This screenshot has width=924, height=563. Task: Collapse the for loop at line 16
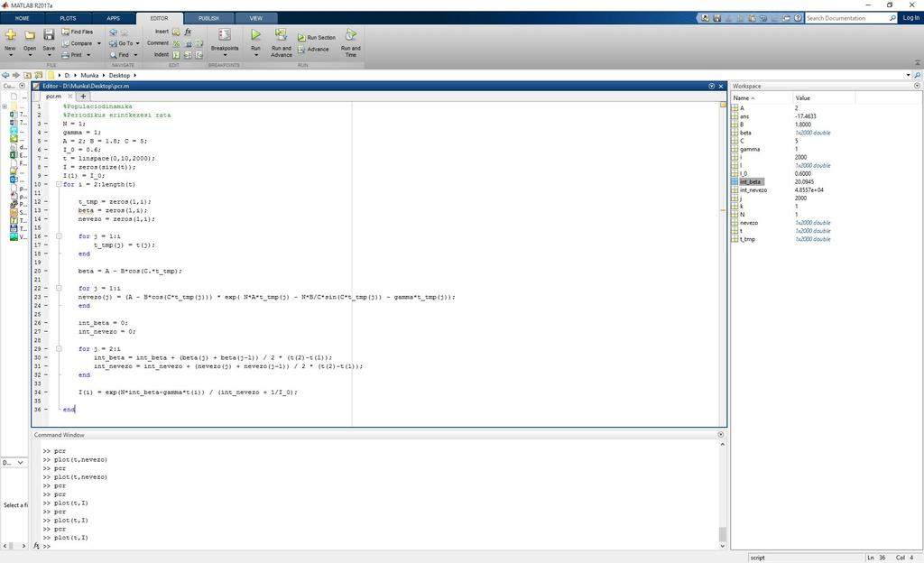[x=59, y=236]
